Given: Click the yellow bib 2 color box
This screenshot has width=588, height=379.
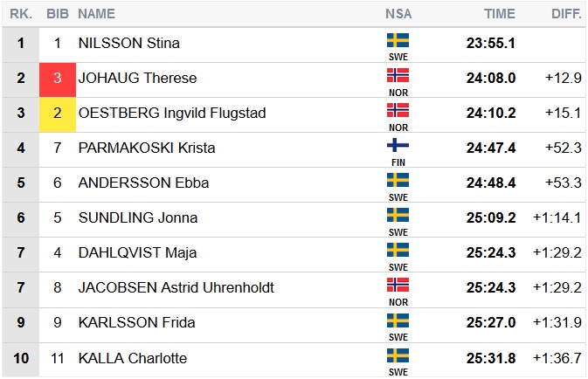Looking at the screenshot, I should (x=57, y=114).
